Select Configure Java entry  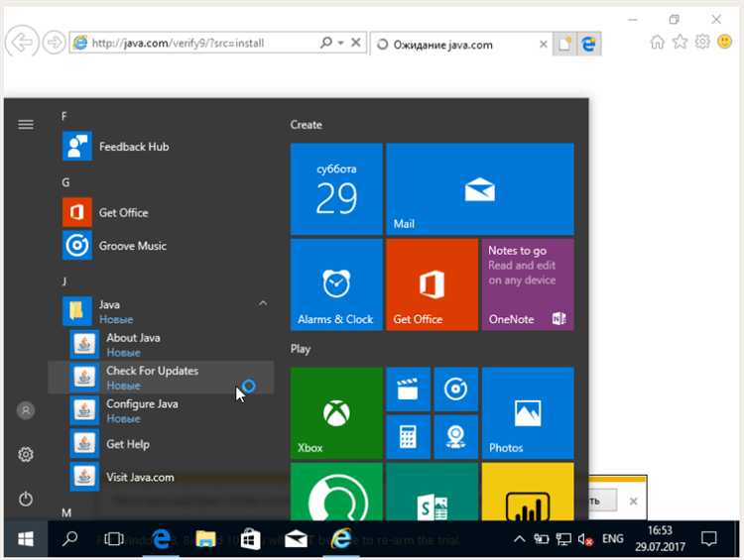tap(142, 409)
